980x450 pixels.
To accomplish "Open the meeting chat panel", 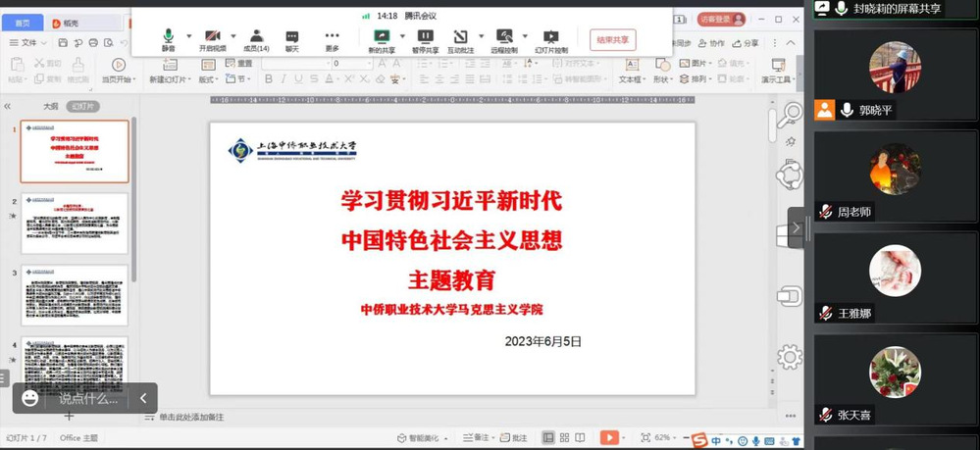I will pyautogui.click(x=292, y=39).
